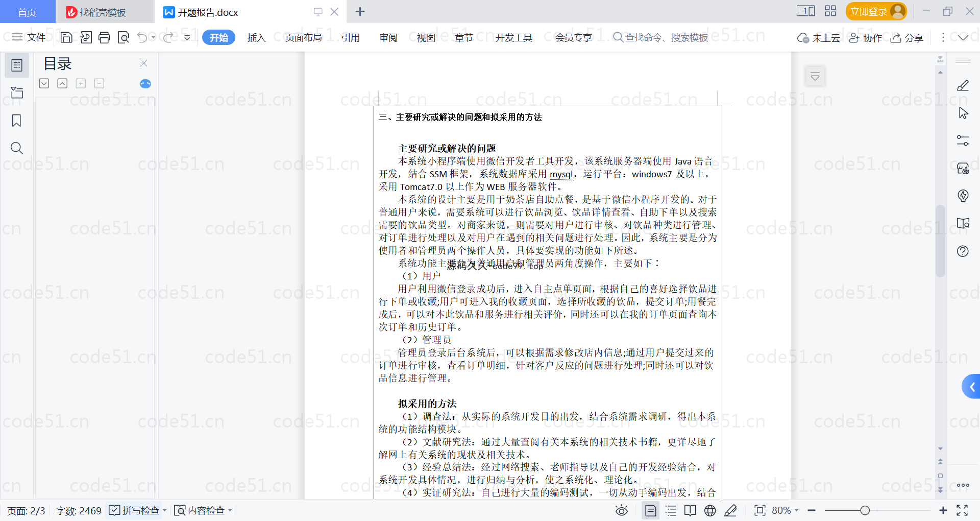Open the bookmark panel icon
This screenshot has width=980, height=521.
coord(17,121)
